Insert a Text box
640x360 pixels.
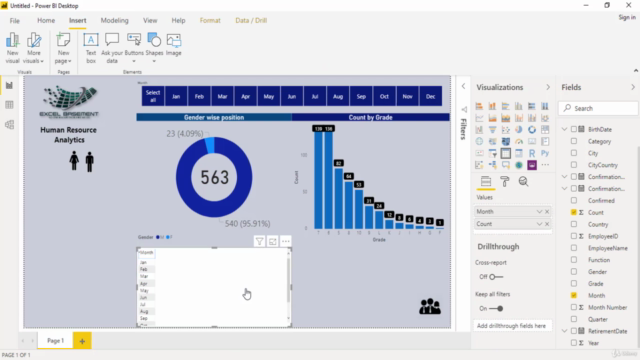[x=91, y=48]
